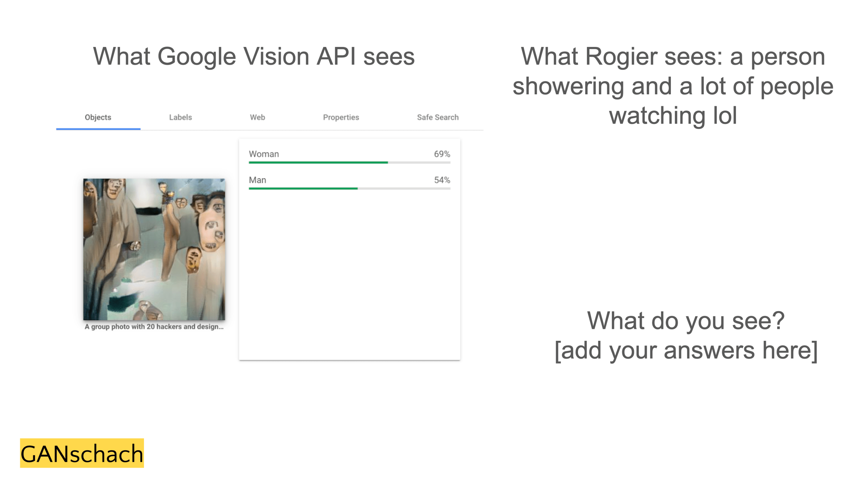Viewport: 868px width, 481px height.
Task: Switch to the Objects tab
Action: [98, 117]
